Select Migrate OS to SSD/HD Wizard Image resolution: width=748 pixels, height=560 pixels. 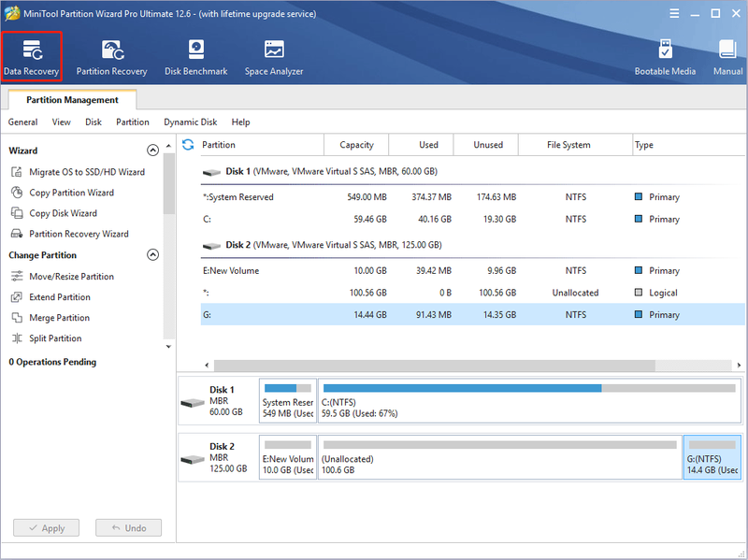78,172
